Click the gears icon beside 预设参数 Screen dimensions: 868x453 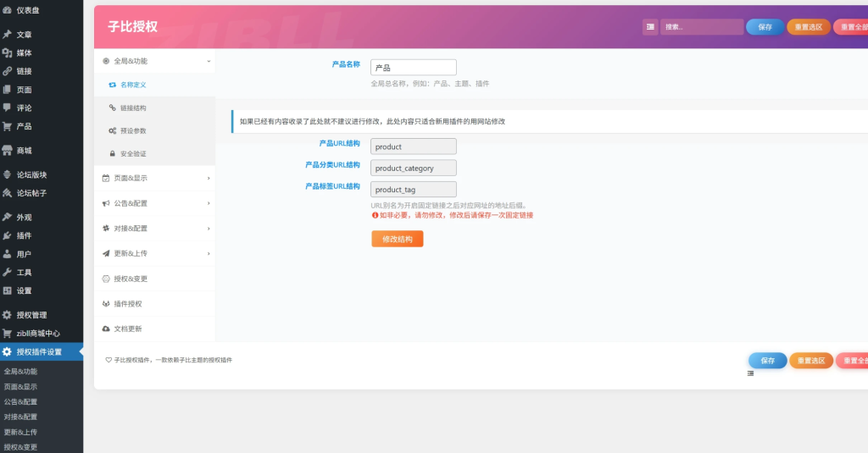pos(113,130)
